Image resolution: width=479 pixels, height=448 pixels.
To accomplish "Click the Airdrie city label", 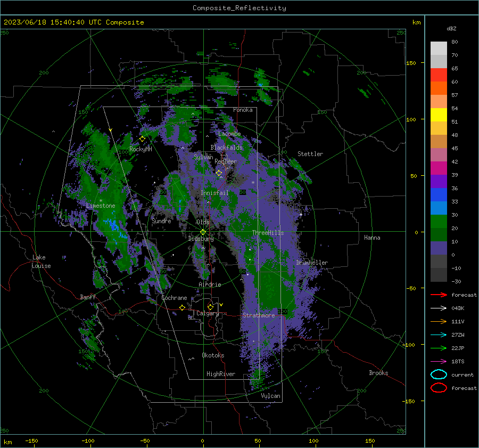I will tap(210, 284).
